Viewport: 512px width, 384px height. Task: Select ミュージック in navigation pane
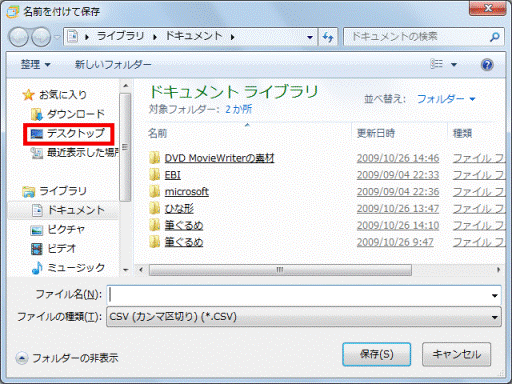click(x=76, y=267)
